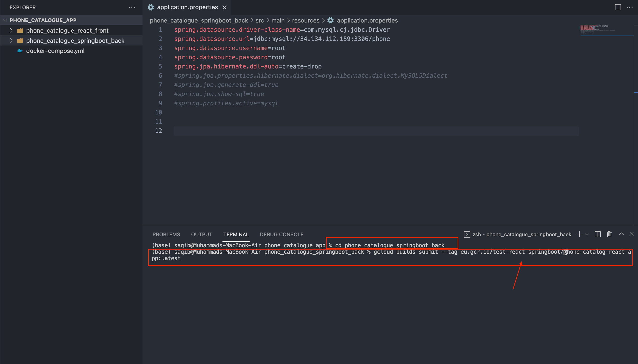Close the terminal panel

pos(632,234)
